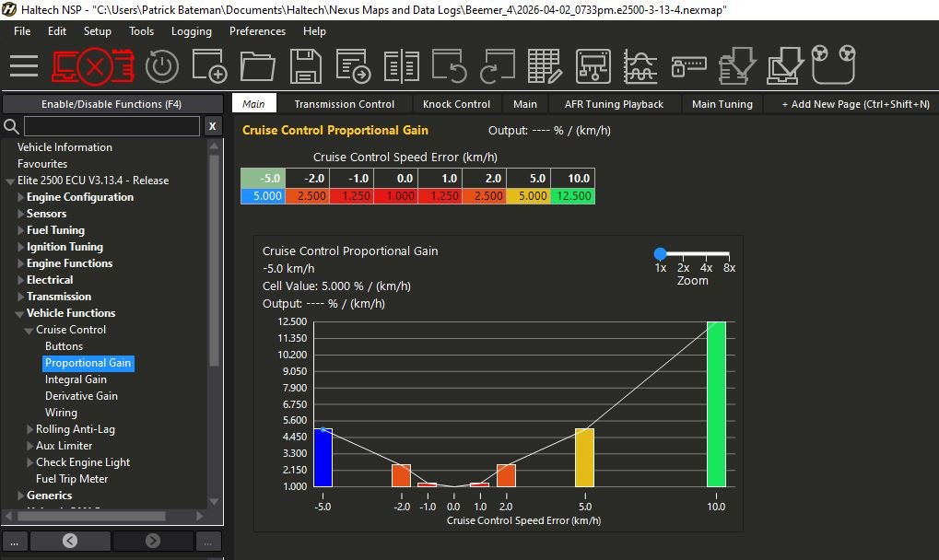Click the Redo arrow toolbar icon
Screen dimensions: 939x560
498,66
